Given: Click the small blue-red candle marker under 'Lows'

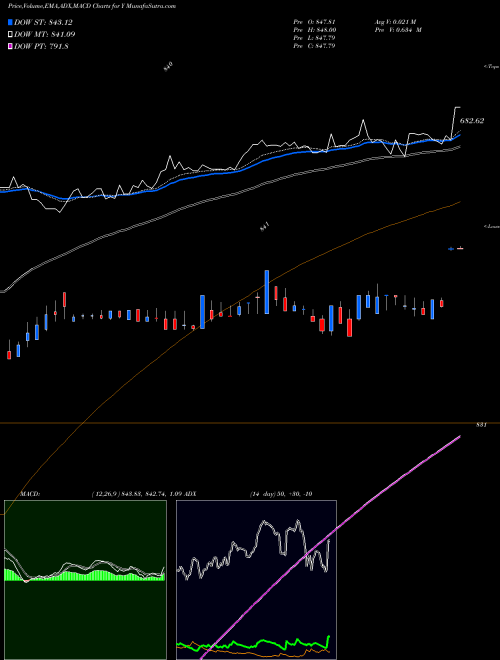Looking at the screenshot, I should tap(456, 249).
